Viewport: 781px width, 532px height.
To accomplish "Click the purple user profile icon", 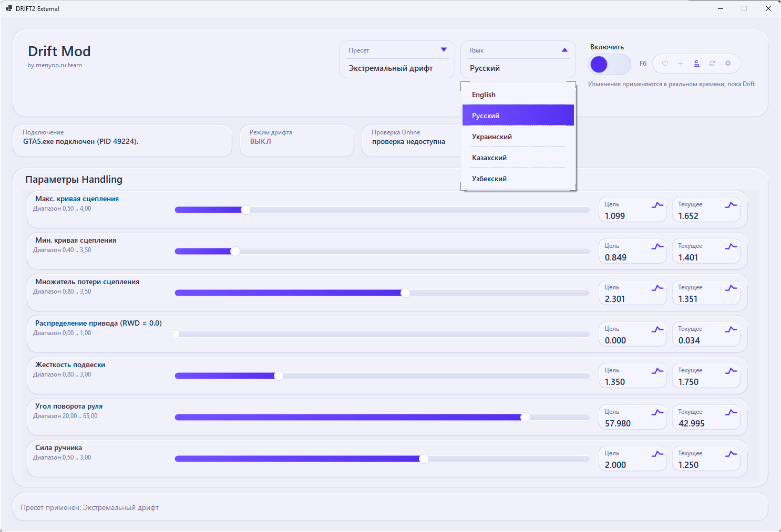I will 696,64.
